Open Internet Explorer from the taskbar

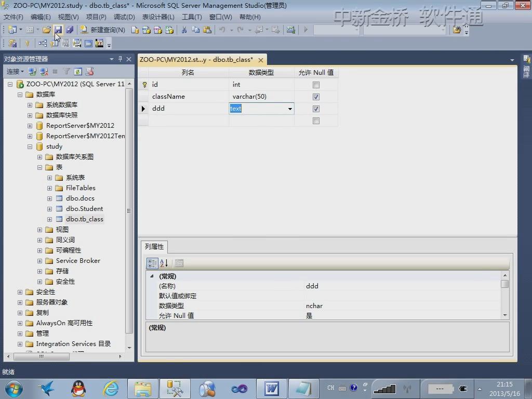111,389
